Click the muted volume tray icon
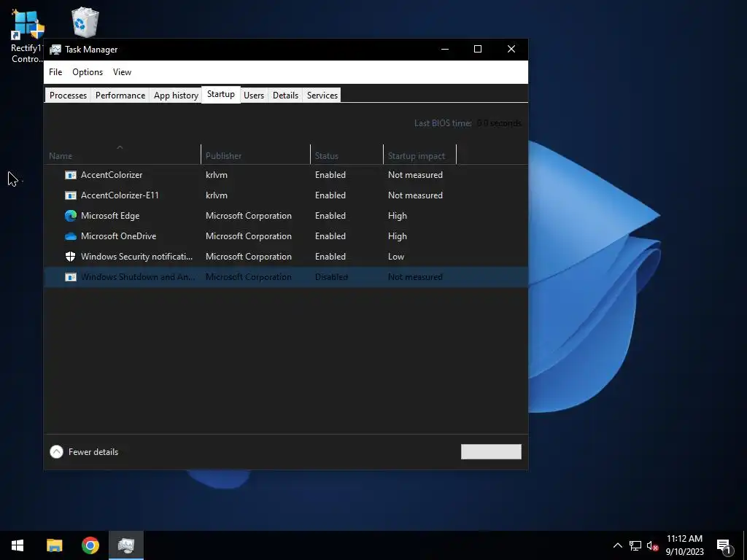 (x=653, y=545)
